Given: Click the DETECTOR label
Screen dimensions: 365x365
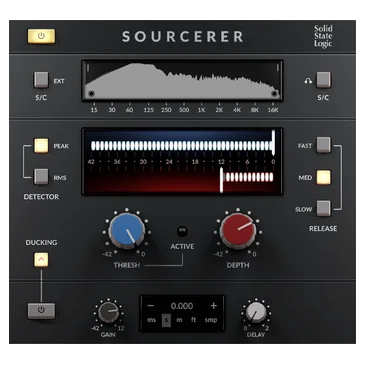Looking at the screenshot, I should tap(41, 197).
